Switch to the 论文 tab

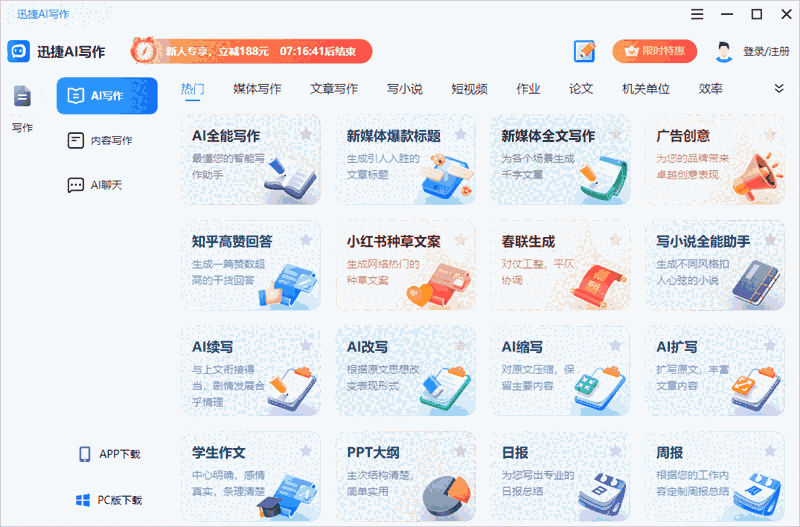tap(581, 89)
